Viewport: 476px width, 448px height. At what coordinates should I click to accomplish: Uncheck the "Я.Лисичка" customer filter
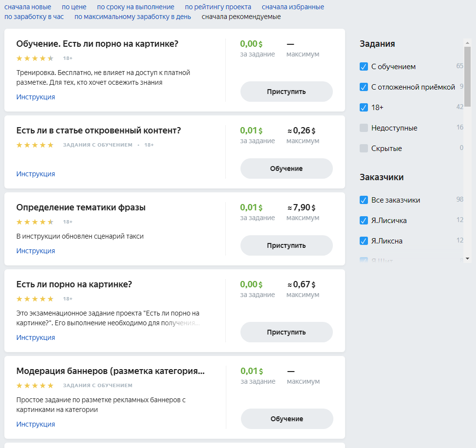click(363, 220)
